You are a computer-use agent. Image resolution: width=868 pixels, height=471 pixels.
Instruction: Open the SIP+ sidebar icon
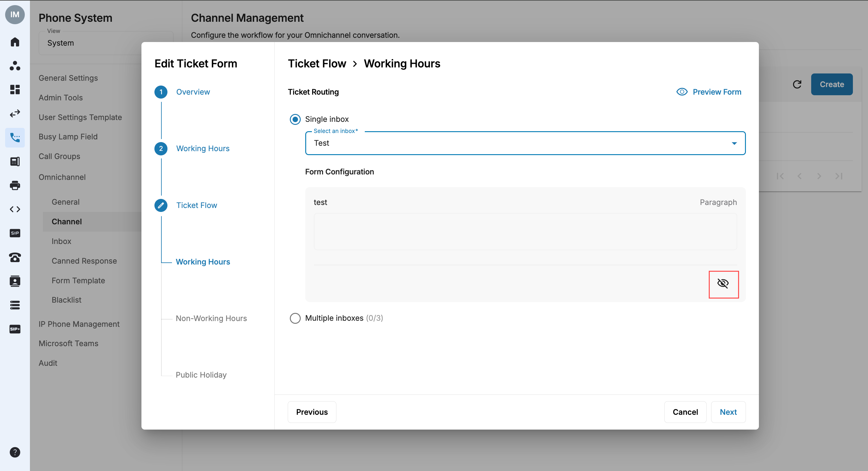(x=15, y=329)
